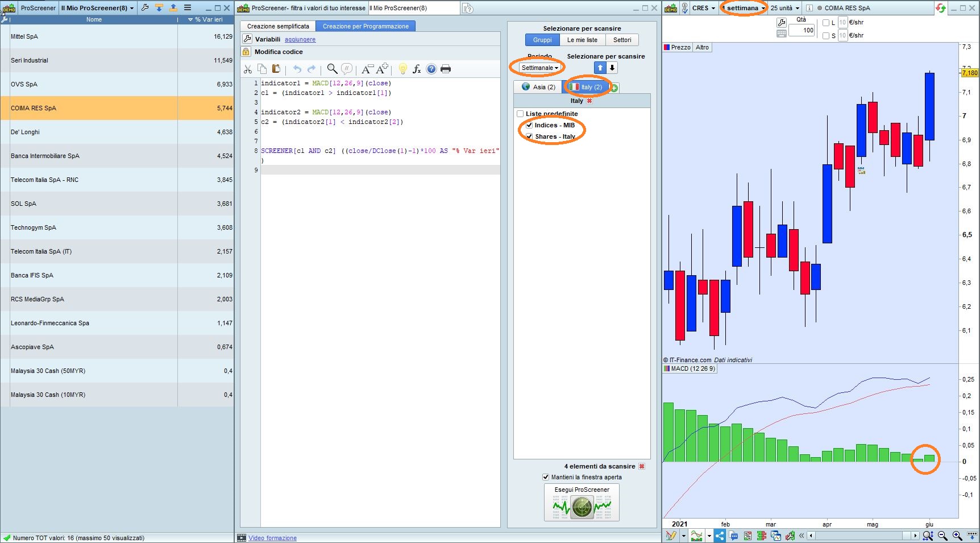The height and width of the screenshot is (543, 980).
Task: Click the Qtà quantity field
Action: (x=801, y=30)
